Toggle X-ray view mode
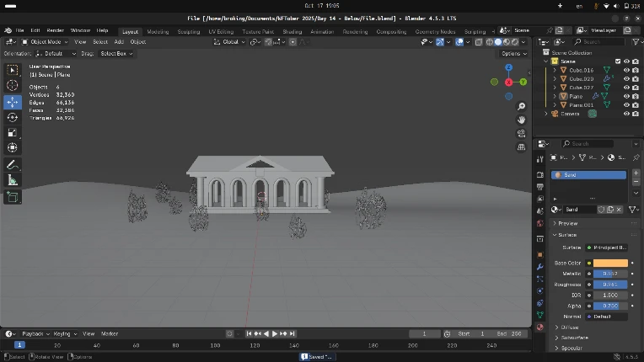Viewport: 644px width, 362px height. pyautogui.click(x=479, y=42)
